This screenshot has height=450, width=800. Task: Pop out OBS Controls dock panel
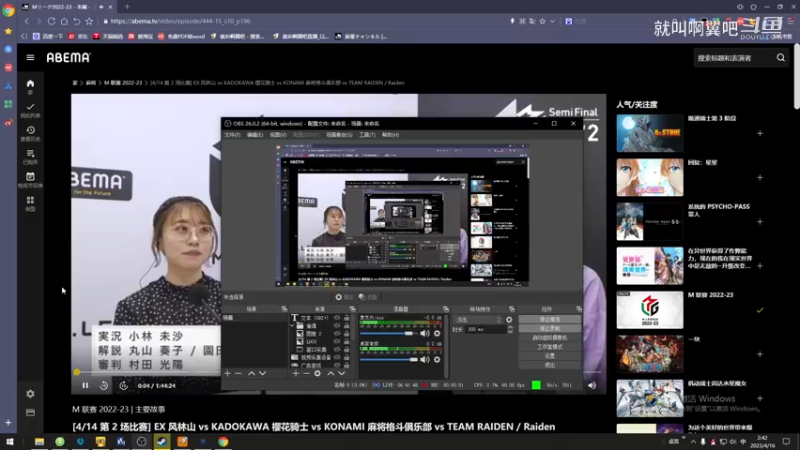[x=579, y=309]
